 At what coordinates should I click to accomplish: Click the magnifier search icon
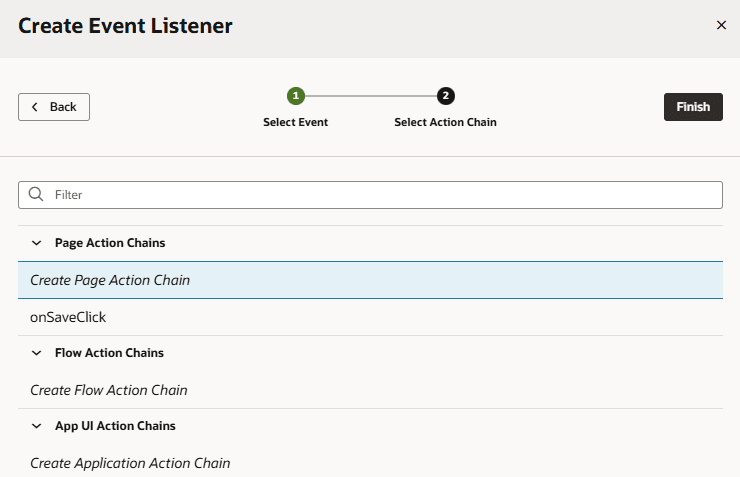36,194
